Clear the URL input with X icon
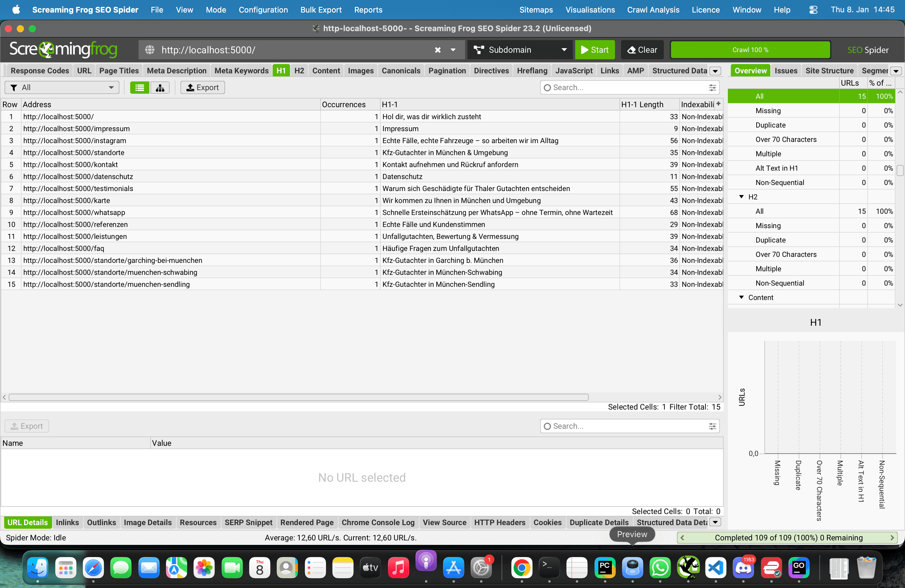 [438, 50]
